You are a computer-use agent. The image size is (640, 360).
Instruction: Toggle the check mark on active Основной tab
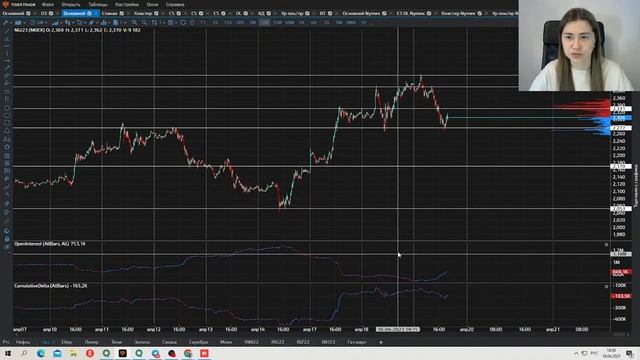(x=89, y=13)
